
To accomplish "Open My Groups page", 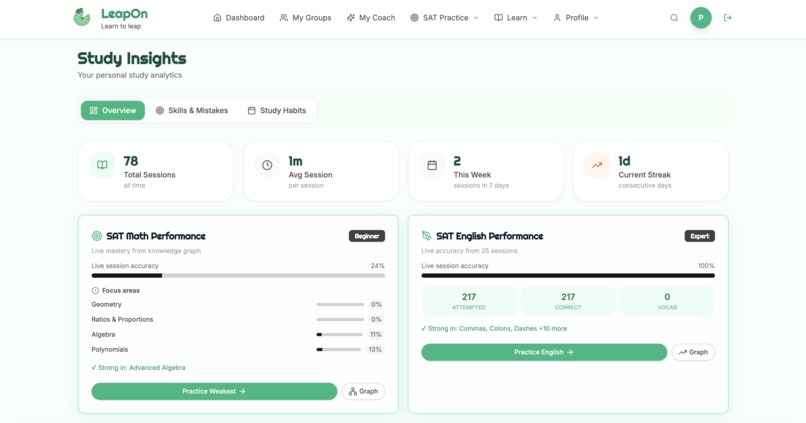I will click(x=305, y=17).
